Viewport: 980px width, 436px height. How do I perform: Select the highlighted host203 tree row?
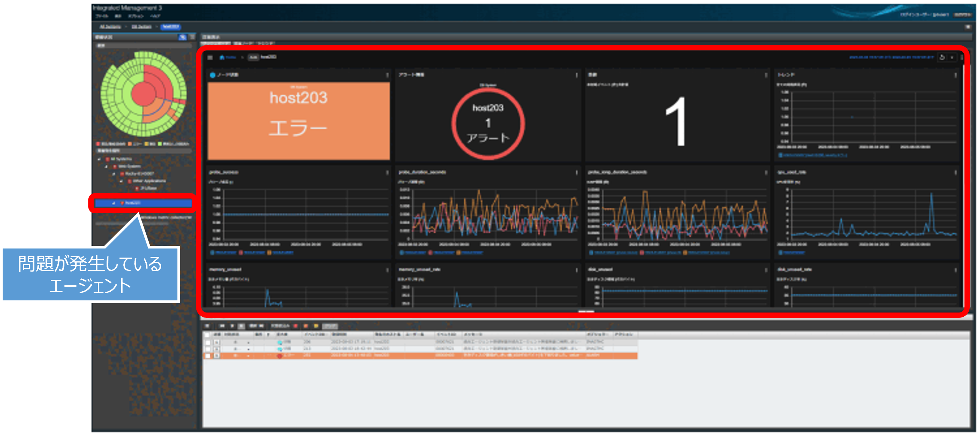[143, 203]
